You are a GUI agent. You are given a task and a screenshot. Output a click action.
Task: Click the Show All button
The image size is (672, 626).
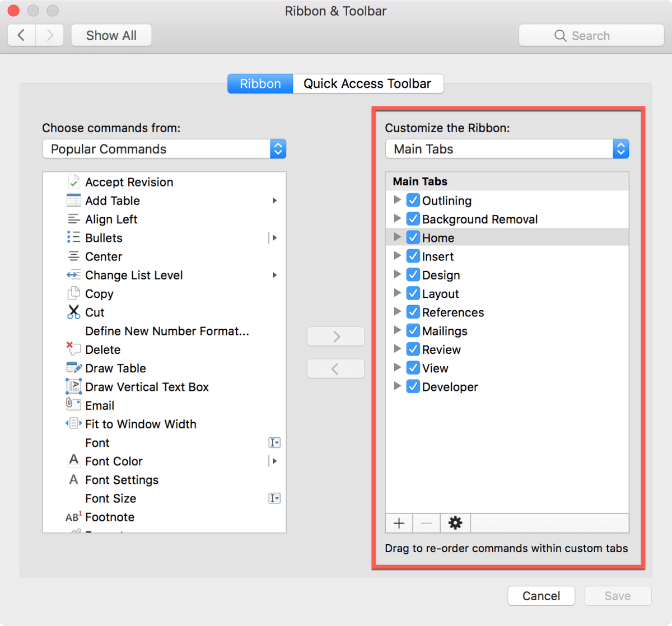[x=111, y=36]
